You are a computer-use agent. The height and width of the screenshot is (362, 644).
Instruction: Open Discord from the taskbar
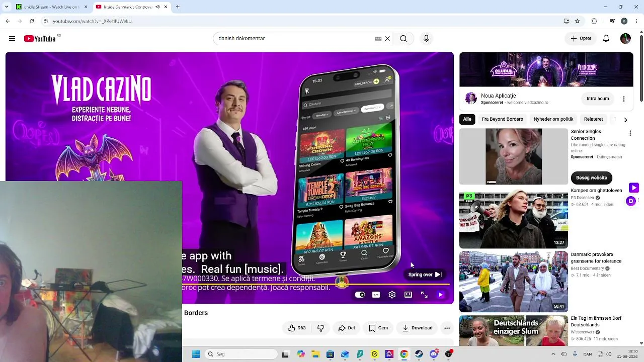[x=433, y=354]
